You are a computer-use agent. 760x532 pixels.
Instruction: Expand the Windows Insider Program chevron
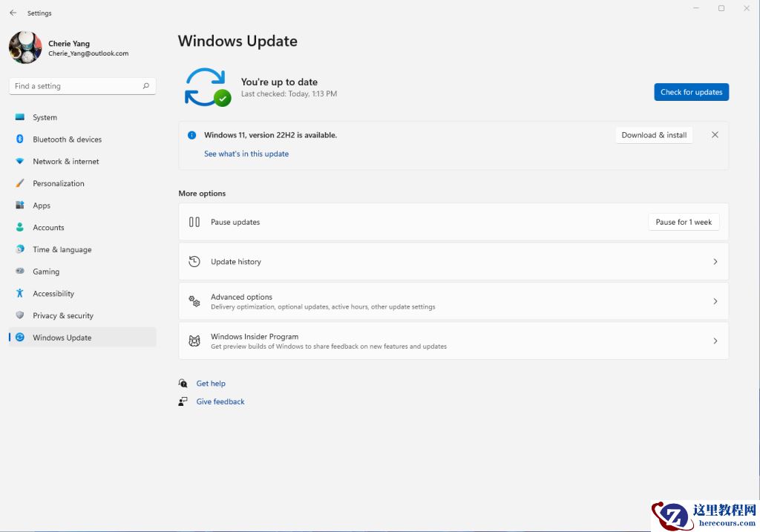(x=715, y=341)
